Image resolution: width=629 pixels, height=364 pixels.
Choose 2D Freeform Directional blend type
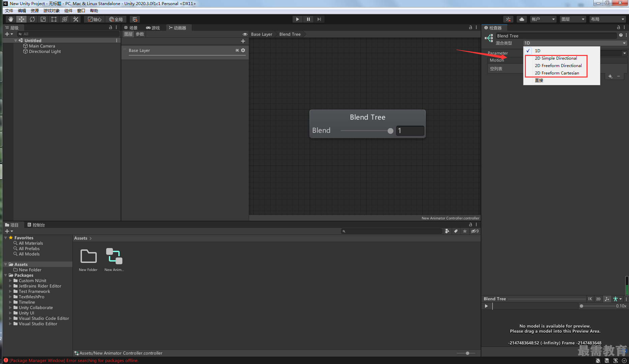point(562,66)
